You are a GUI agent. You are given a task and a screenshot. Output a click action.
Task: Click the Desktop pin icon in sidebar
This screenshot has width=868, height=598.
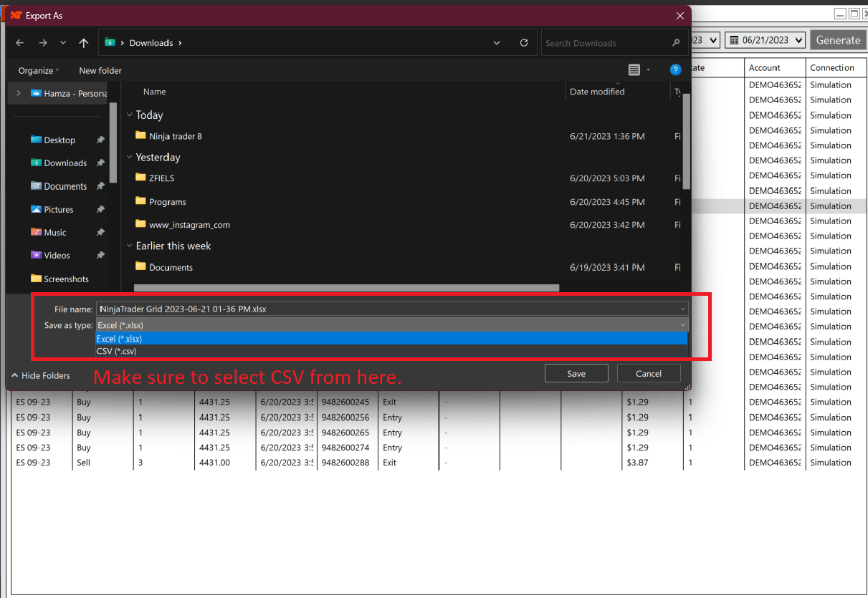100,140
